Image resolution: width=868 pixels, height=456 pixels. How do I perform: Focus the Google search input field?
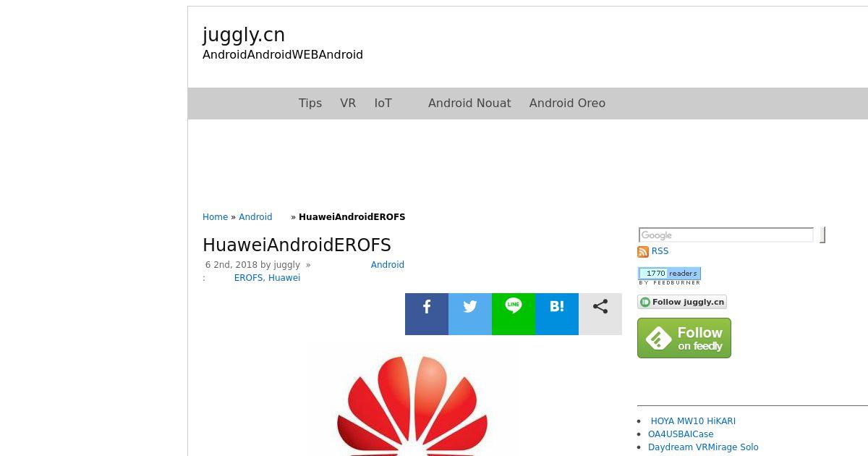click(x=726, y=235)
